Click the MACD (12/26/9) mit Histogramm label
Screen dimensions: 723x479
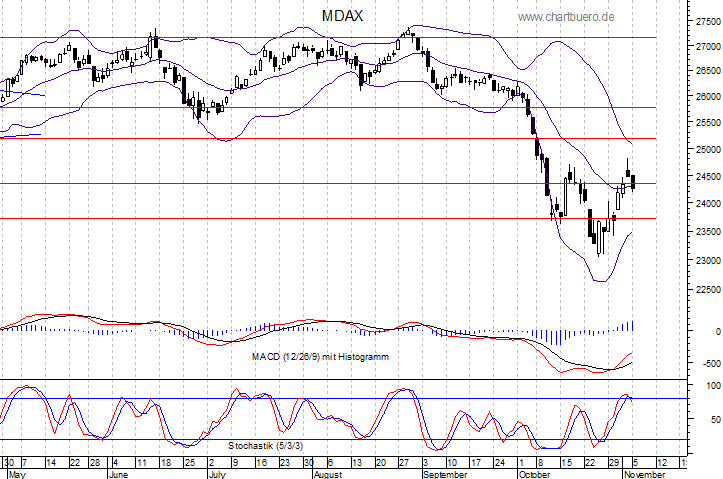pyautogui.click(x=321, y=355)
